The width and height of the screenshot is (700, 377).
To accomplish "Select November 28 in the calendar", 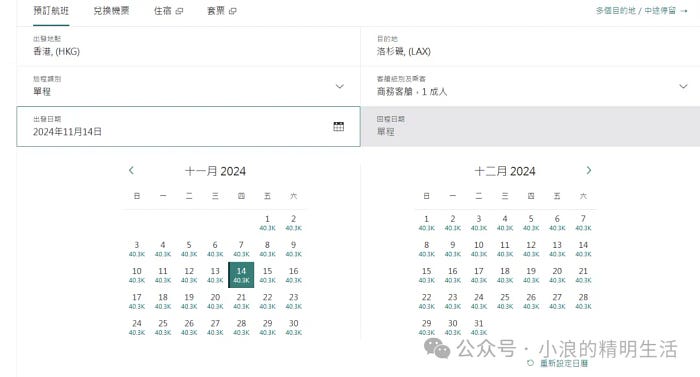I will [241, 327].
